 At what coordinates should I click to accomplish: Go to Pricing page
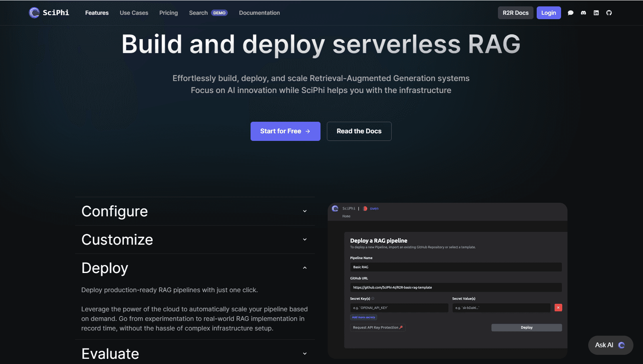click(169, 13)
